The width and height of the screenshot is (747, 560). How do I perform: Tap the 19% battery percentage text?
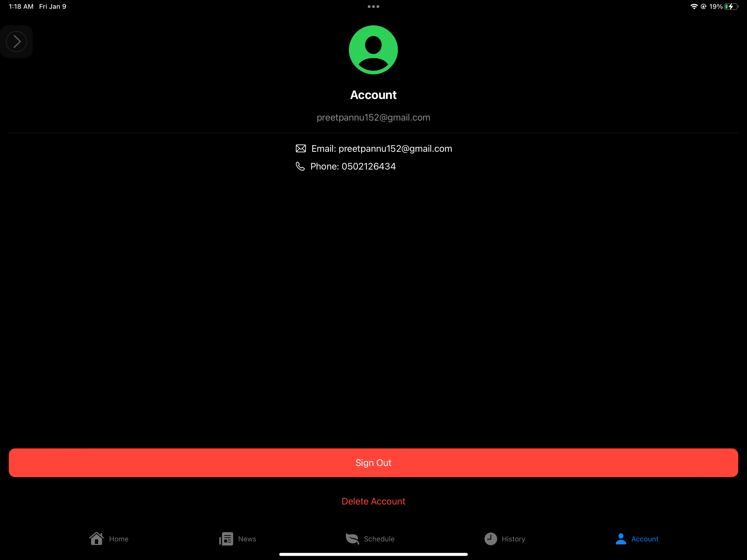pyautogui.click(x=716, y=6)
